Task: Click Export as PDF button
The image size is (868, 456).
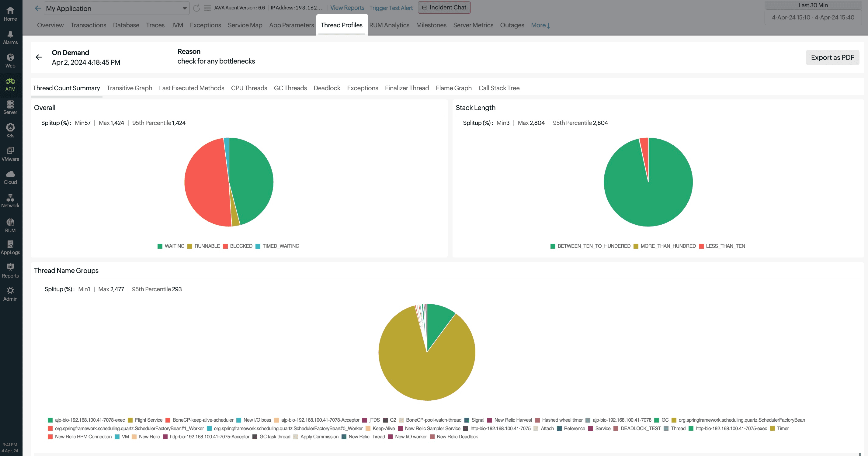Action: point(832,57)
